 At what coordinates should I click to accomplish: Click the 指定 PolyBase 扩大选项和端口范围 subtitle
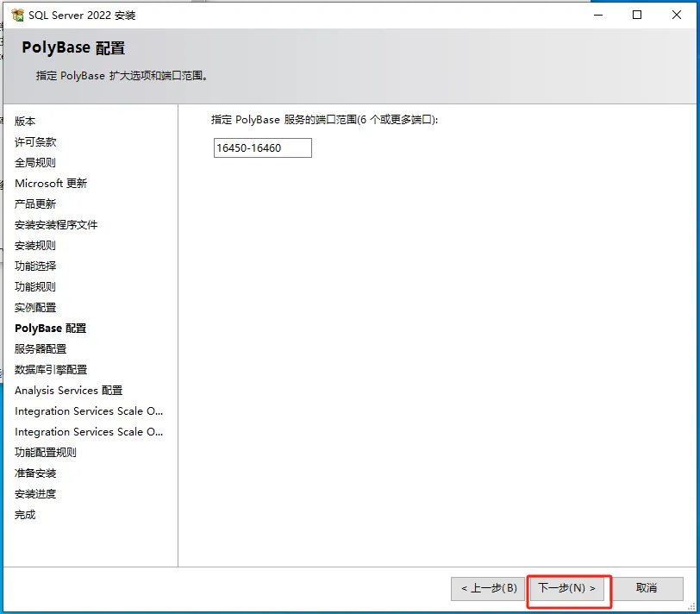click(122, 76)
